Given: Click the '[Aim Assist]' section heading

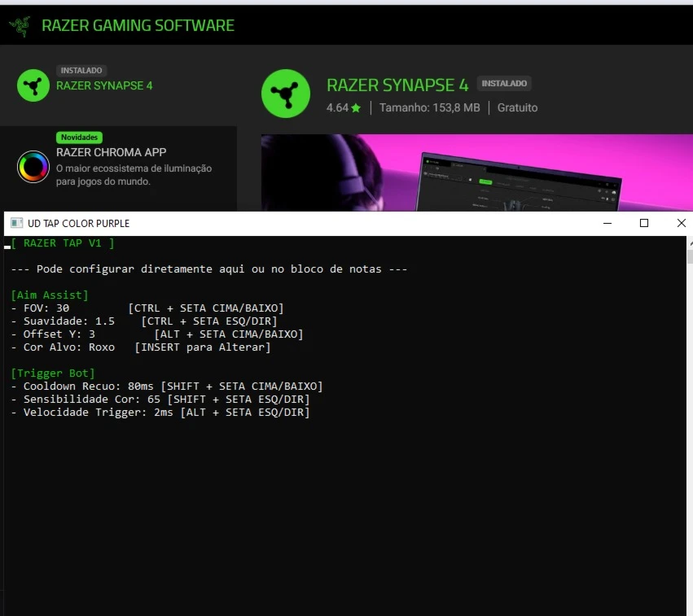Looking at the screenshot, I should tap(50, 295).
